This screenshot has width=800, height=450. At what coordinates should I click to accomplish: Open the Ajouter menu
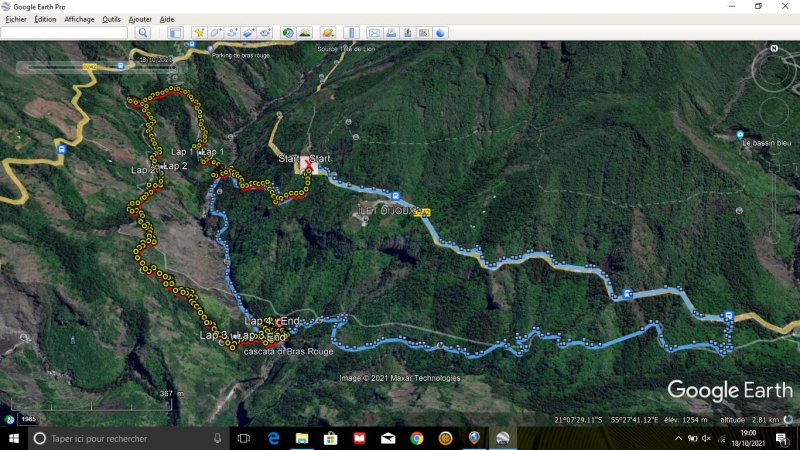141,19
